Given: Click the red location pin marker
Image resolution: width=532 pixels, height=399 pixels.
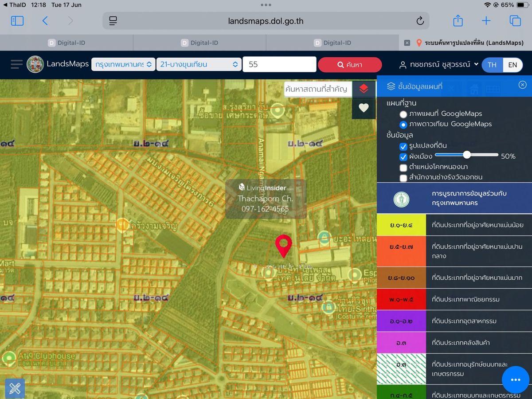Looking at the screenshot, I should point(283,245).
